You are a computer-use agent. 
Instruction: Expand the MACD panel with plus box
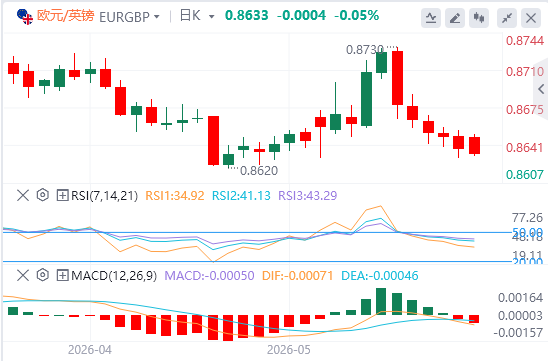point(62,276)
